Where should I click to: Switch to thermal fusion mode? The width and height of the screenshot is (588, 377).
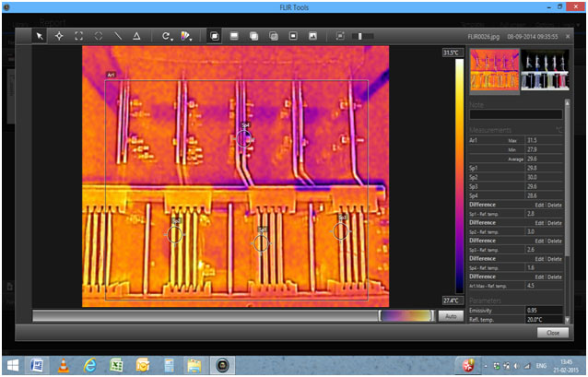(253, 36)
